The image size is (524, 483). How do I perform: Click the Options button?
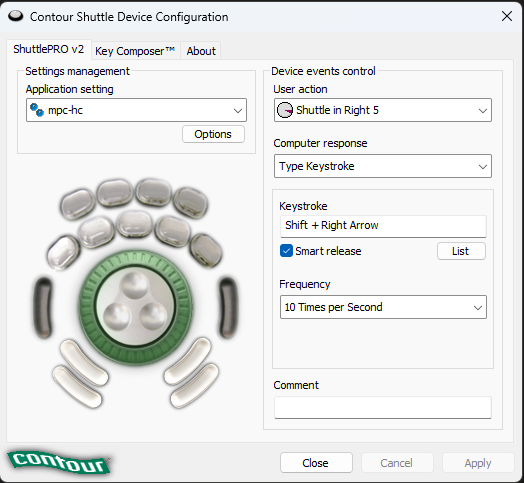[x=213, y=134]
